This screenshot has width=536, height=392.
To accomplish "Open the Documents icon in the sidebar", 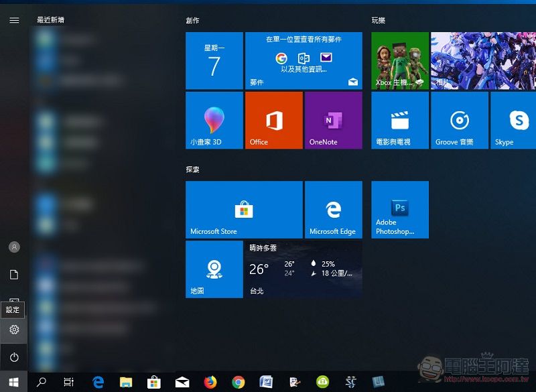I will (x=14, y=275).
